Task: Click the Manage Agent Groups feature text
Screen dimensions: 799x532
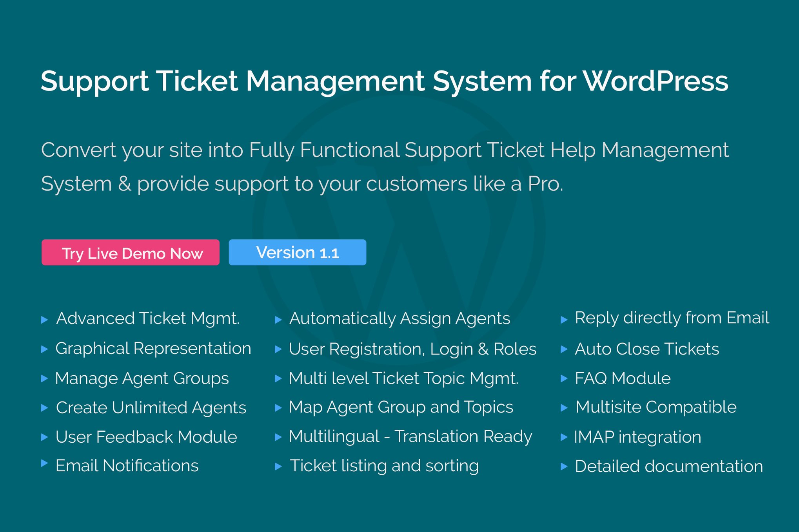Action: [x=142, y=378]
